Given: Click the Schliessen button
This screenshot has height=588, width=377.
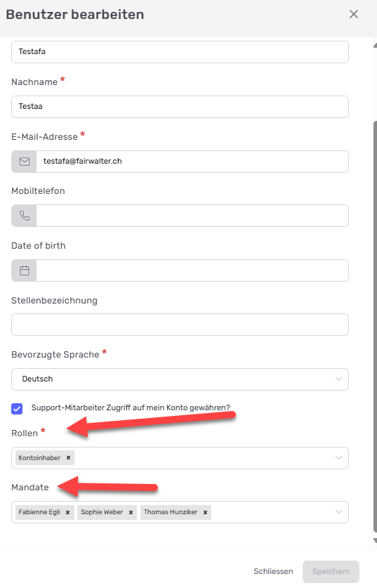Looking at the screenshot, I should coord(273,571).
